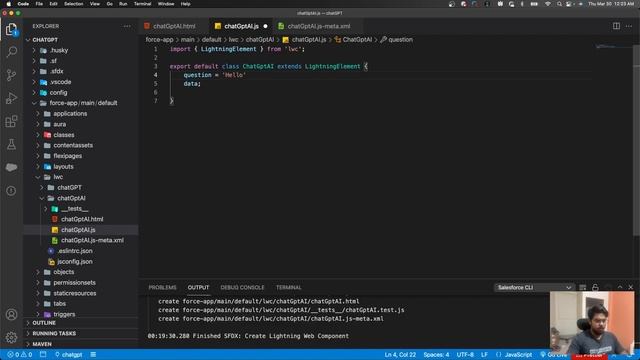
Task: Open the Selection menu
Action: (x=73, y=4)
